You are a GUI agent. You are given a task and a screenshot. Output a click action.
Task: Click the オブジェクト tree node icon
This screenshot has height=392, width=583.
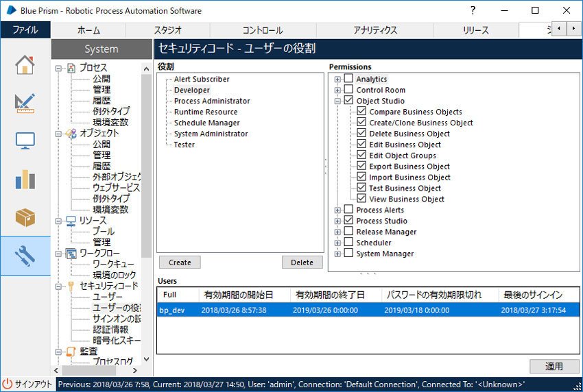pyautogui.click(x=71, y=134)
